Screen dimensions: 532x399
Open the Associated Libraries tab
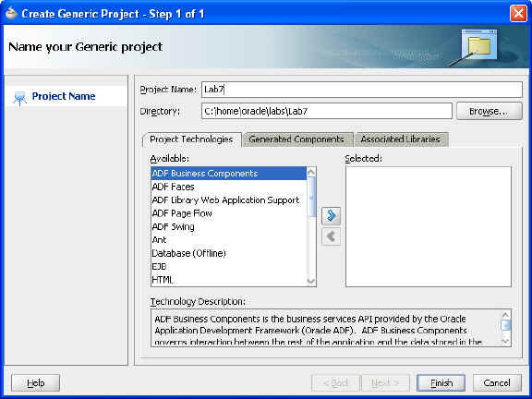[x=401, y=139]
